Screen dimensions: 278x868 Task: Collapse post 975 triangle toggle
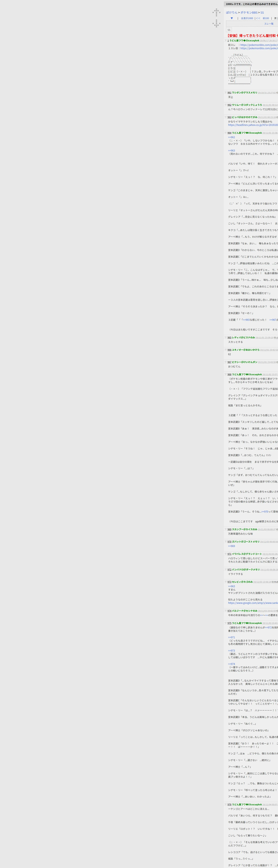click(x=226, y=623)
